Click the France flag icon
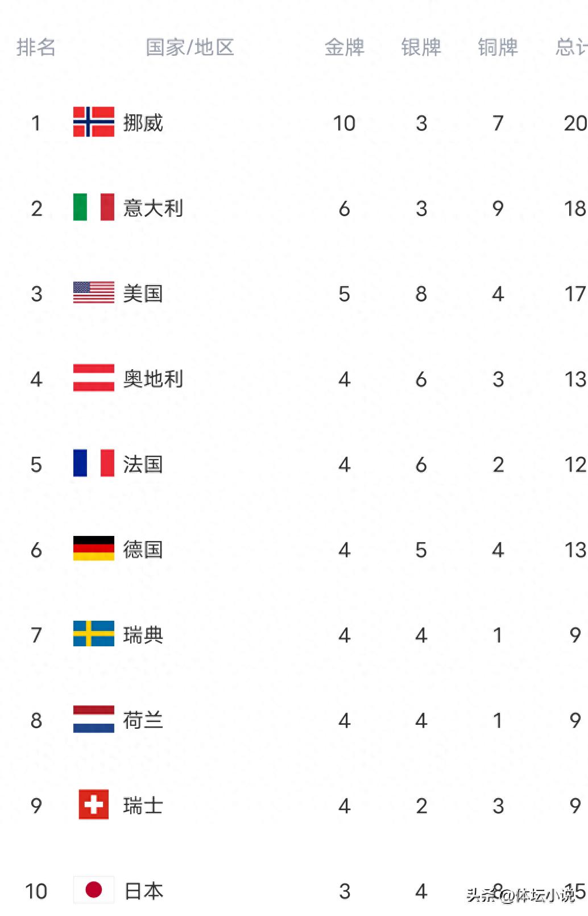This screenshot has width=588, height=916. [x=93, y=464]
